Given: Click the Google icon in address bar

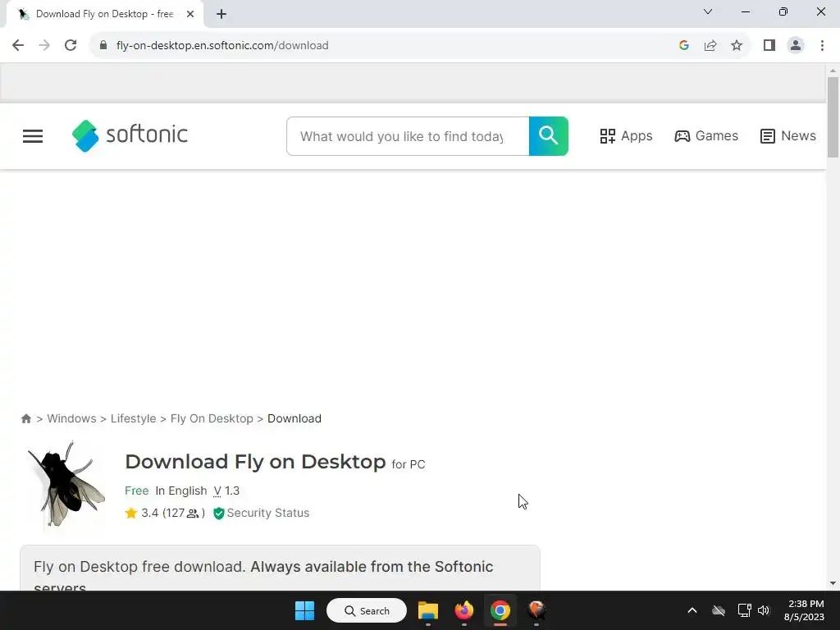Looking at the screenshot, I should [683, 46].
